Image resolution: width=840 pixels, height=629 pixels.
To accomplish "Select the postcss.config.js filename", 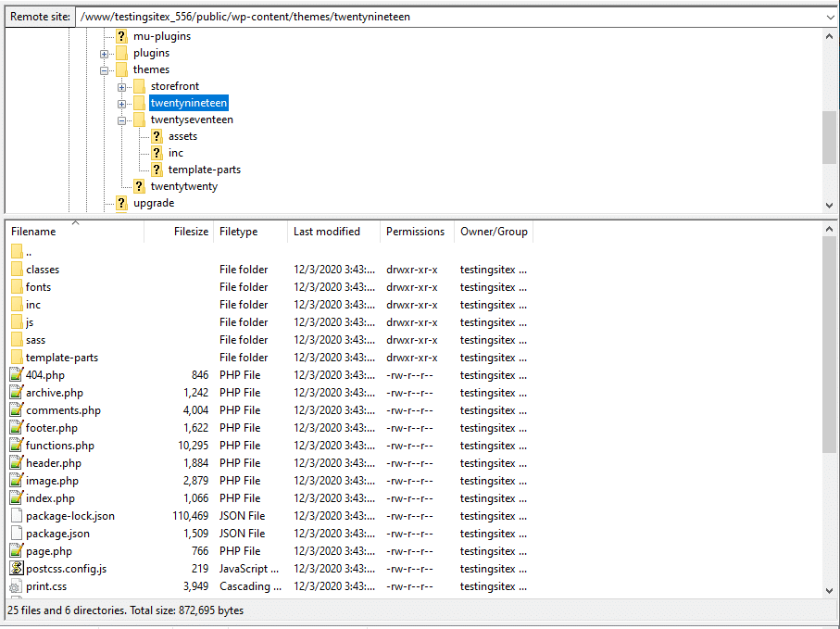I will point(67,569).
